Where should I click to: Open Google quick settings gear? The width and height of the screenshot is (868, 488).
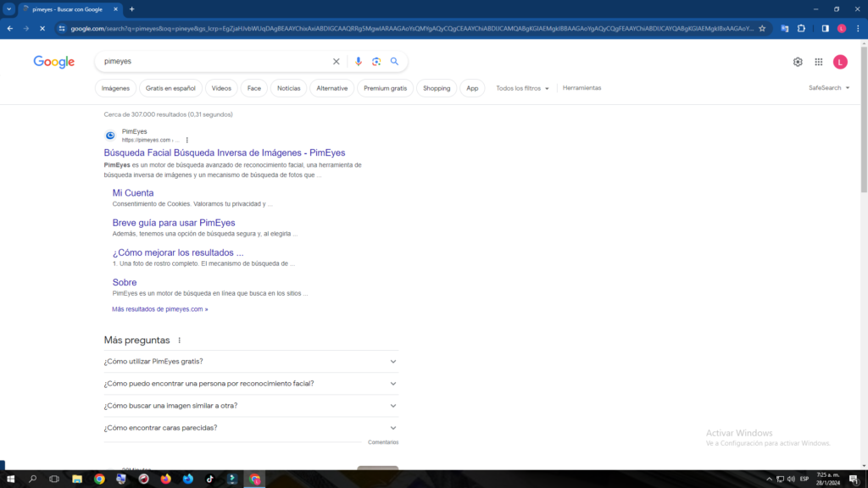click(798, 62)
